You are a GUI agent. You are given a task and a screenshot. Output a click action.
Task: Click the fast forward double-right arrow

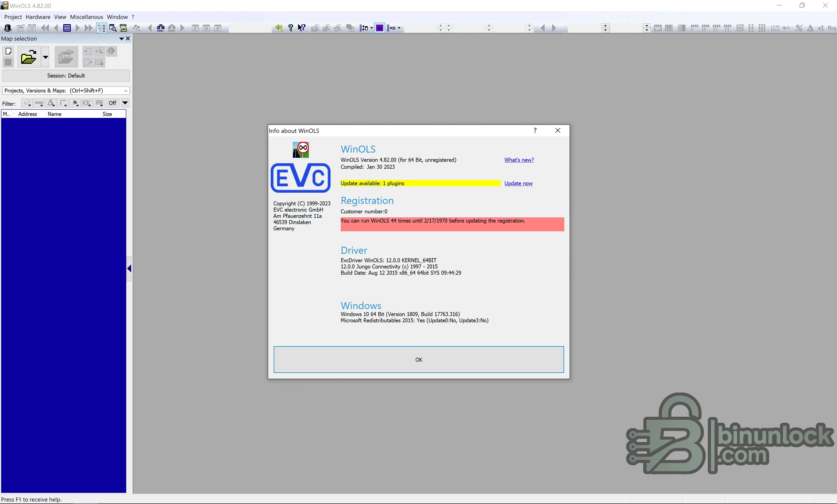coord(88,28)
